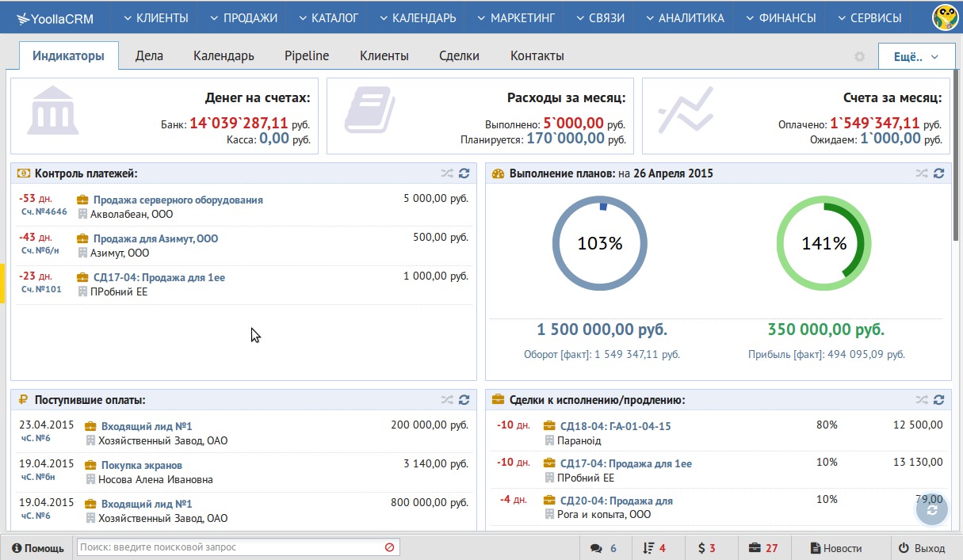The height and width of the screenshot is (560, 963).
Task: Shuffle the Контроль платежей widget
Action: (447, 173)
